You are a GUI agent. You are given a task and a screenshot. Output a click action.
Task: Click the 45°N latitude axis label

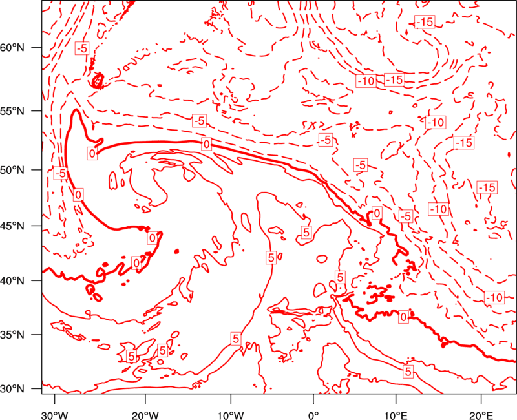tap(12, 226)
